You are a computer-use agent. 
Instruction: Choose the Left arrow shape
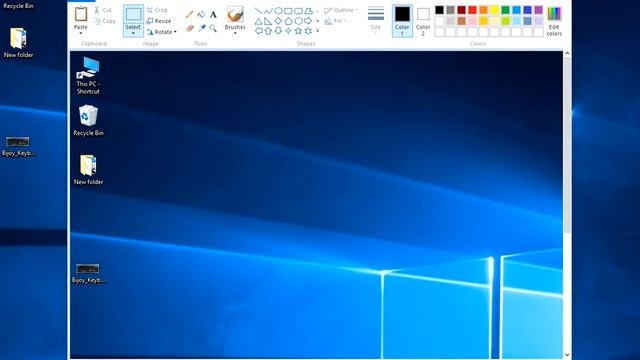tap(258, 31)
